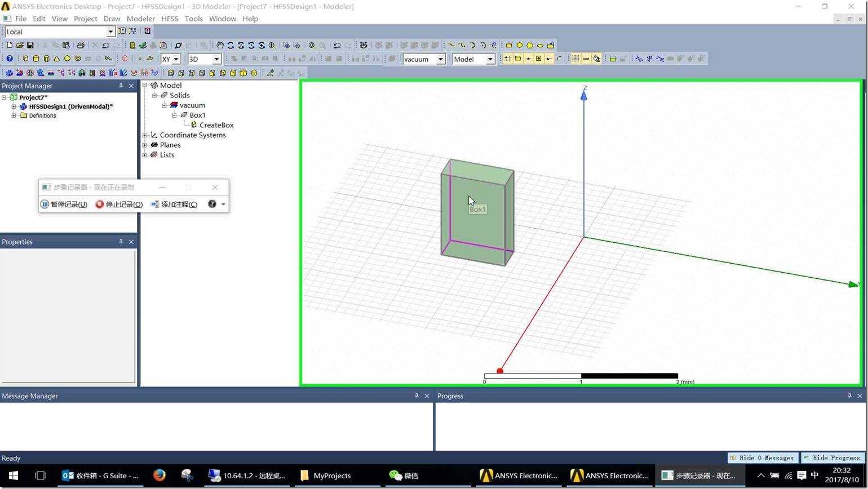
Task: Open the Firefox taskbar icon
Action: tap(160, 475)
